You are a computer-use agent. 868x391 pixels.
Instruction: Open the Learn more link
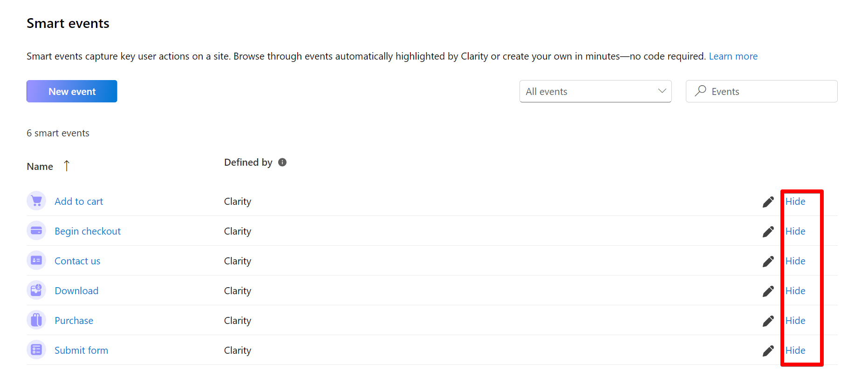733,56
